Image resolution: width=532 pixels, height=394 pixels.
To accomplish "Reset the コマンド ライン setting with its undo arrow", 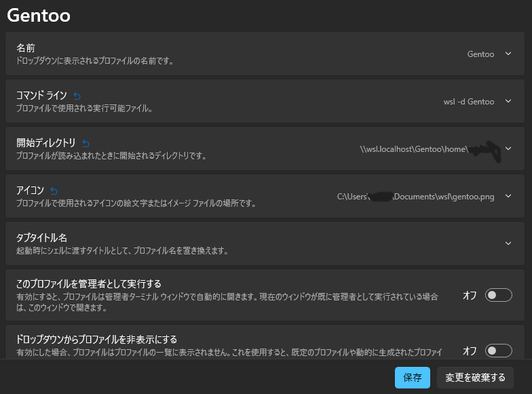I will [x=77, y=96].
